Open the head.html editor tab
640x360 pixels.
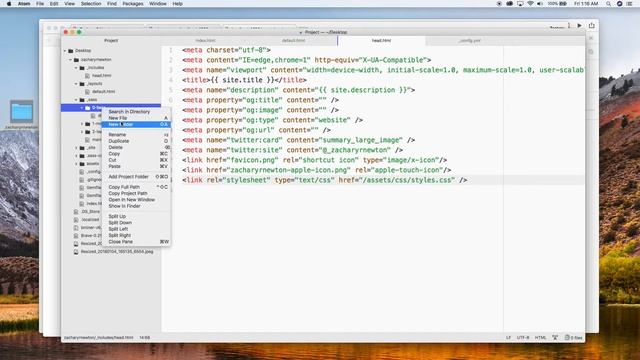click(381, 40)
